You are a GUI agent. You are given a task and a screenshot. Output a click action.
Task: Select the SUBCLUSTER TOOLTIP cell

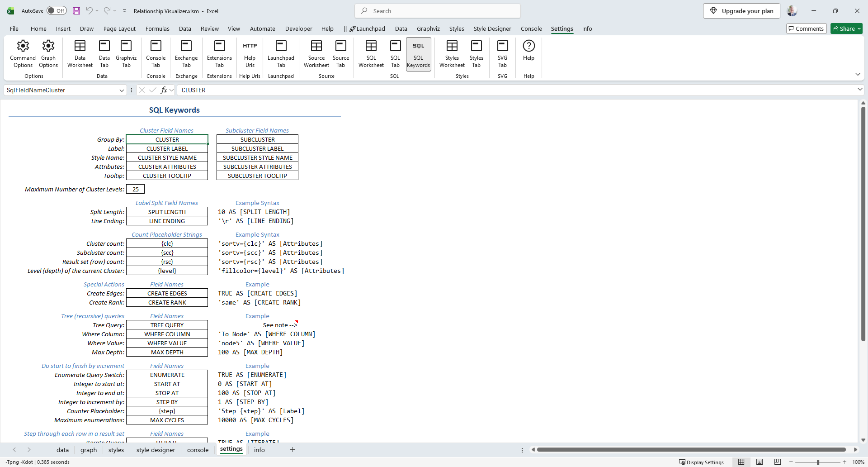tap(257, 176)
